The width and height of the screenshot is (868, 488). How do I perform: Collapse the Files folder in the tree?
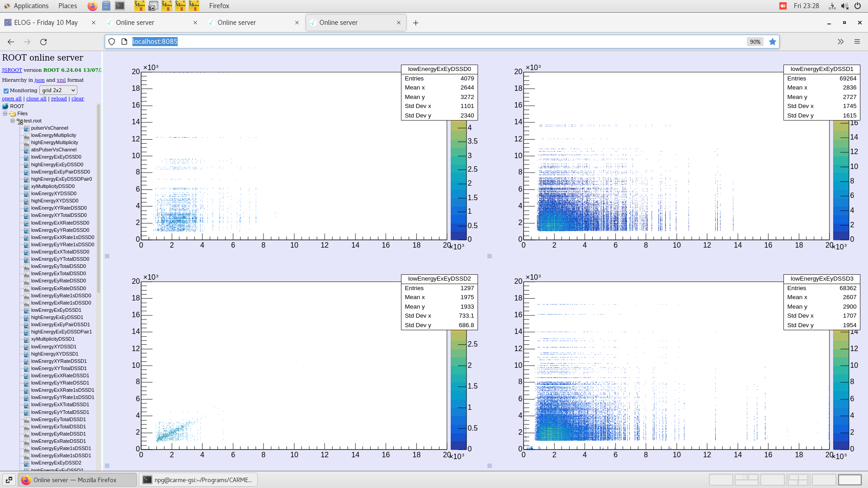pyautogui.click(x=5, y=113)
